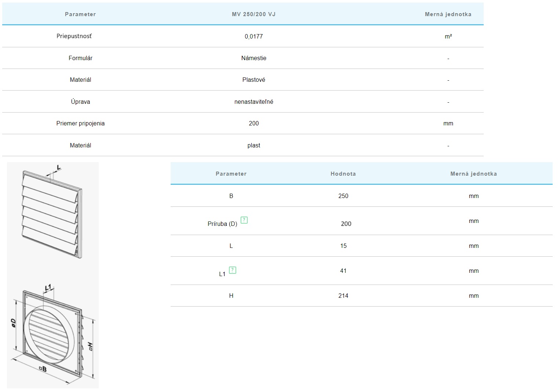Select the L dimension value 15
This screenshot has height=392, width=560.
343,246
